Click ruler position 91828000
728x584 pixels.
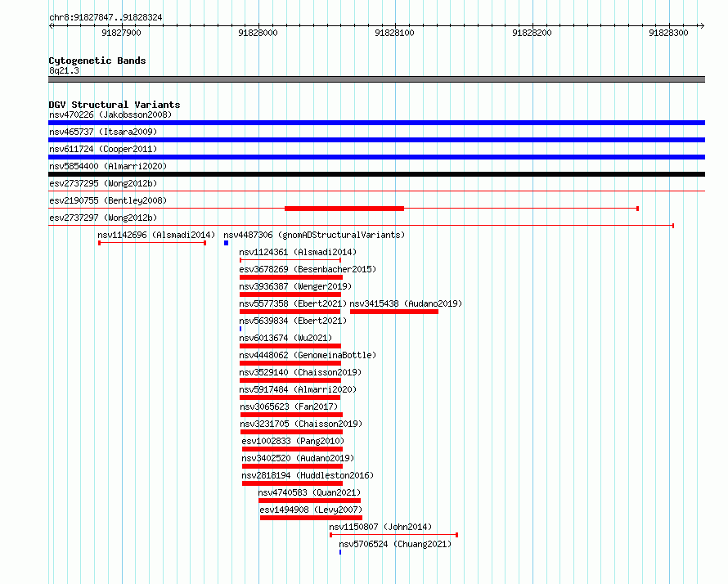[x=258, y=33]
